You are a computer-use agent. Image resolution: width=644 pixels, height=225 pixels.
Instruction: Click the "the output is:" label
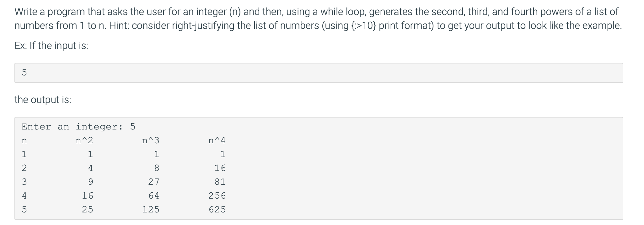click(x=43, y=100)
